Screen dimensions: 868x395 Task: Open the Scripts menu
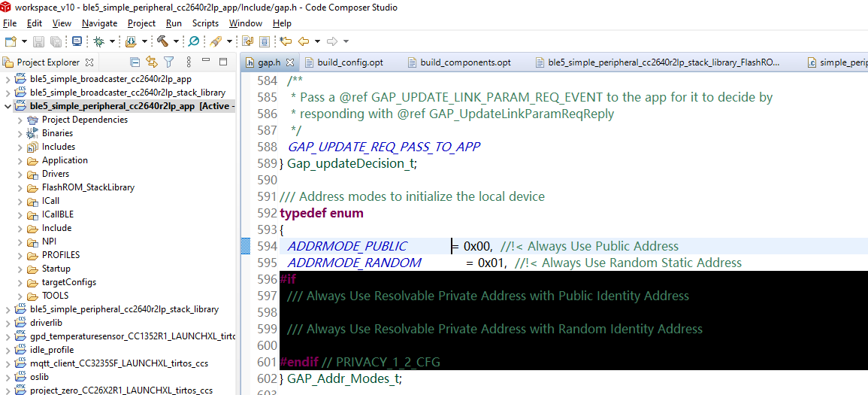pyautogui.click(x=205, y=23)
